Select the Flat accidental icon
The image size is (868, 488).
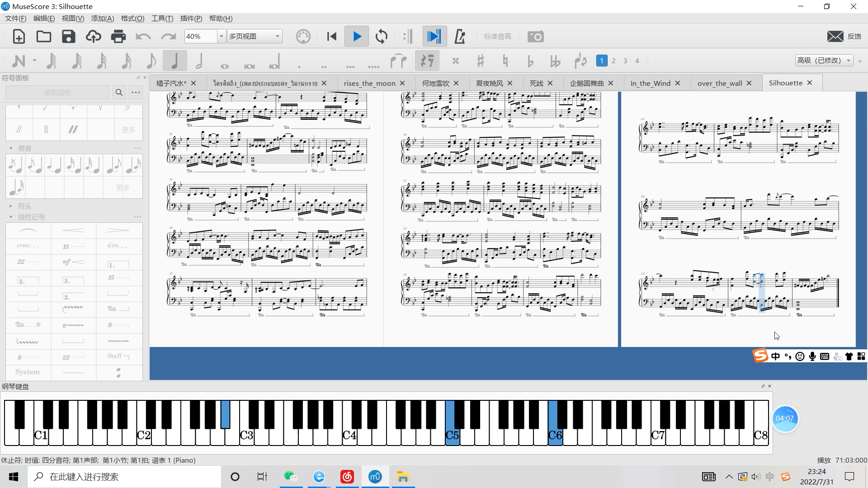[529, 60]
